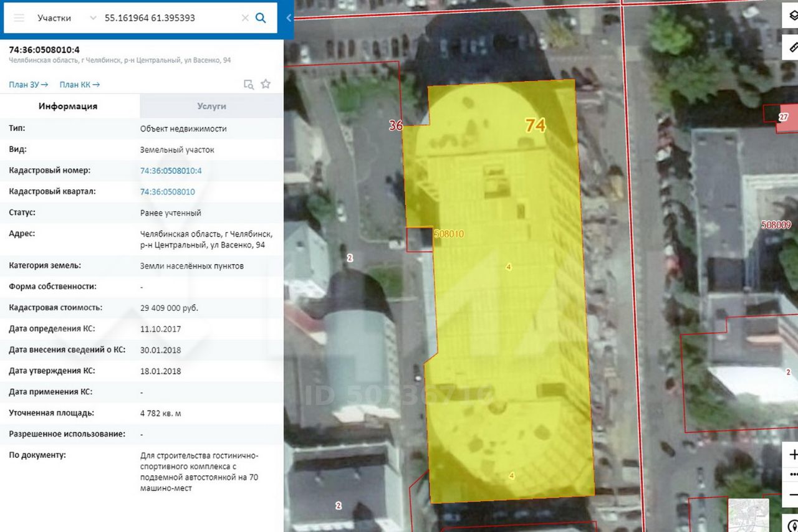Click cadastral quarter link 74:36:0508010
The height and width of the screenshot is (532, 798).
pyautogui.click(x=167, y=192)
